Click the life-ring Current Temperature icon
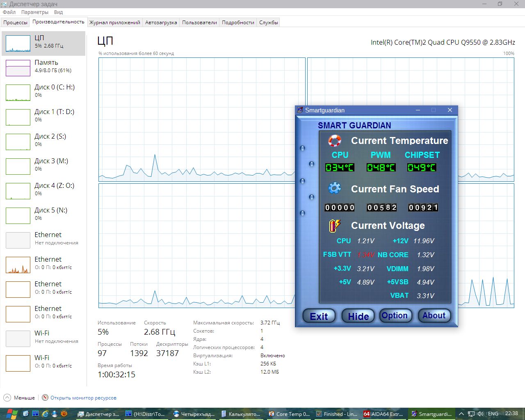Viewport: 525px width, 420px height. click(335, 141)
